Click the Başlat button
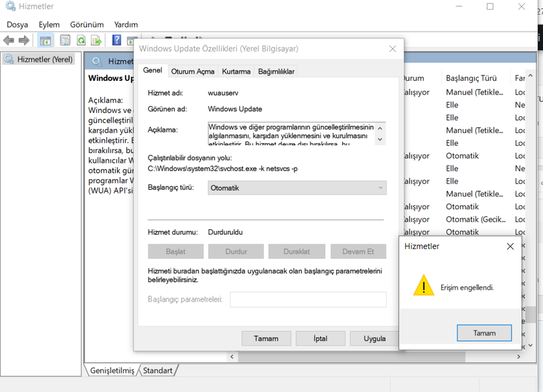The width and height of the screenshot is (543, 392). click(176, 251)
